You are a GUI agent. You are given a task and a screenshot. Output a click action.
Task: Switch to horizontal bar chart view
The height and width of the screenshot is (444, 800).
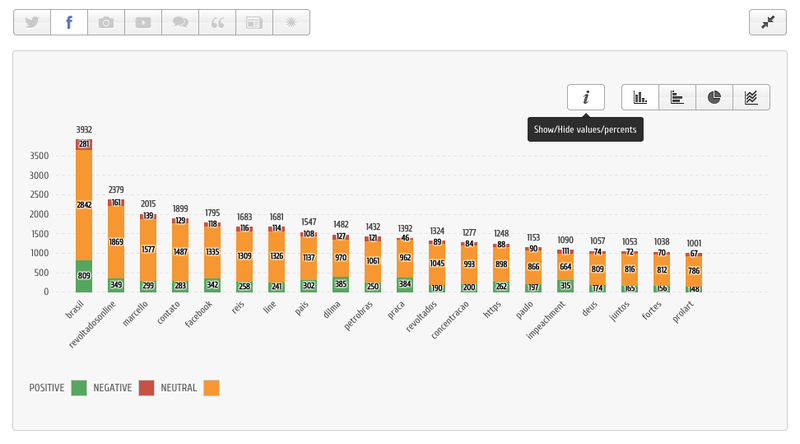coord(677,97)
